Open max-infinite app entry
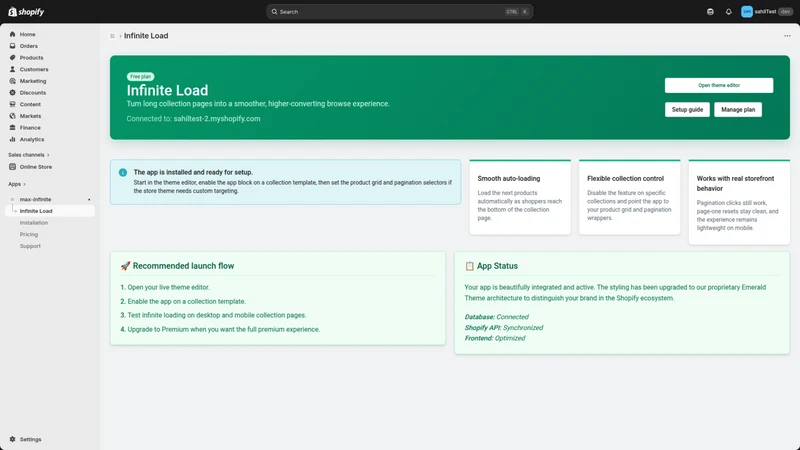Screen dimensions: 800x450 pos(35,199)
